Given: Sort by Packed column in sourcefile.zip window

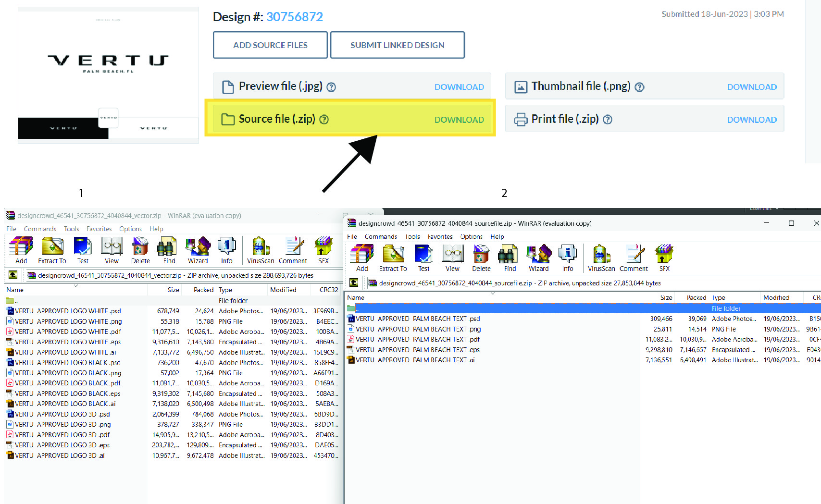Looking at the screenshot, I should pos(692,297).
